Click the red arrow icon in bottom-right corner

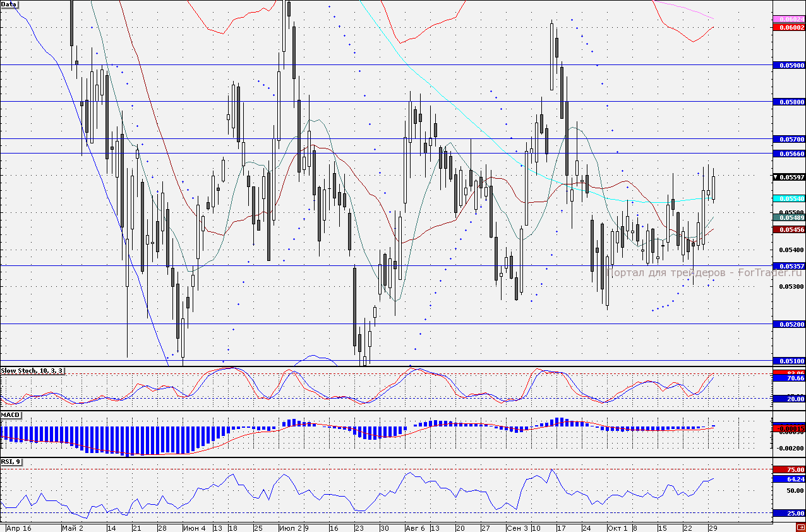(800, 527)
